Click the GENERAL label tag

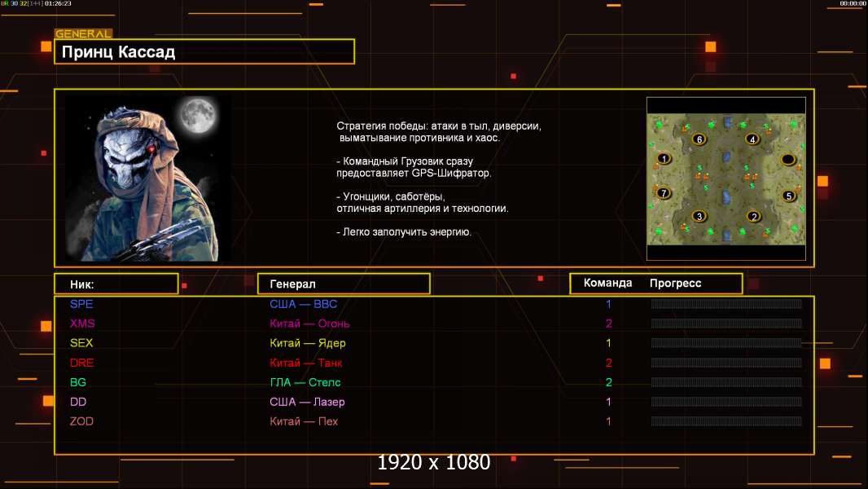[84, 33]
